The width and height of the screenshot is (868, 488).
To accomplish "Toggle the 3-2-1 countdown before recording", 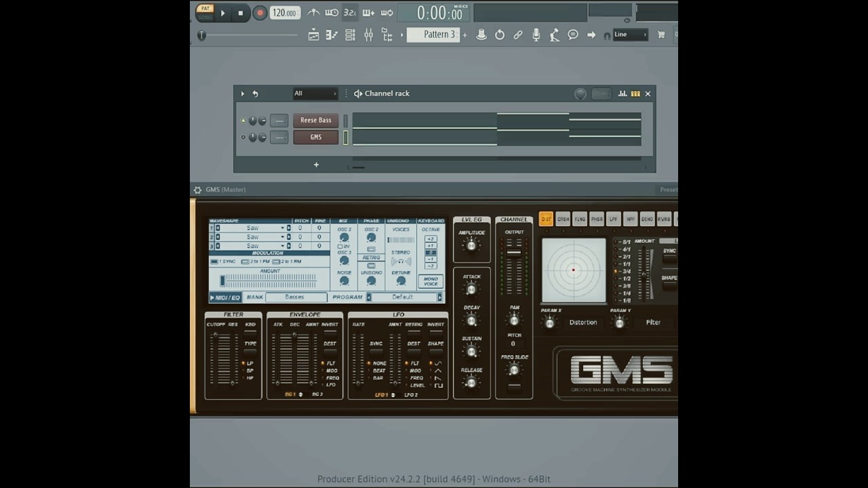I will tap(350, 13).
